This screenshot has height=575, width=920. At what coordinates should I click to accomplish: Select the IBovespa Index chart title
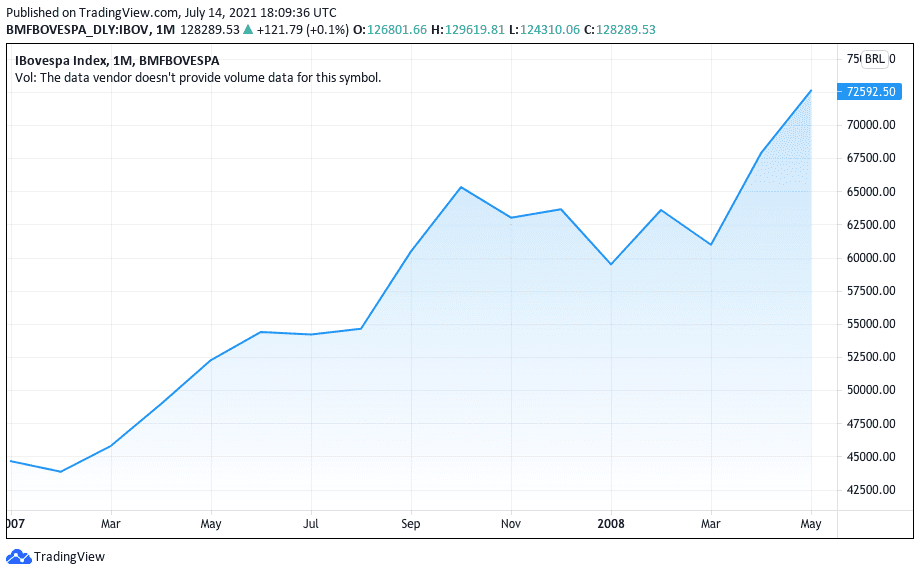117,60
